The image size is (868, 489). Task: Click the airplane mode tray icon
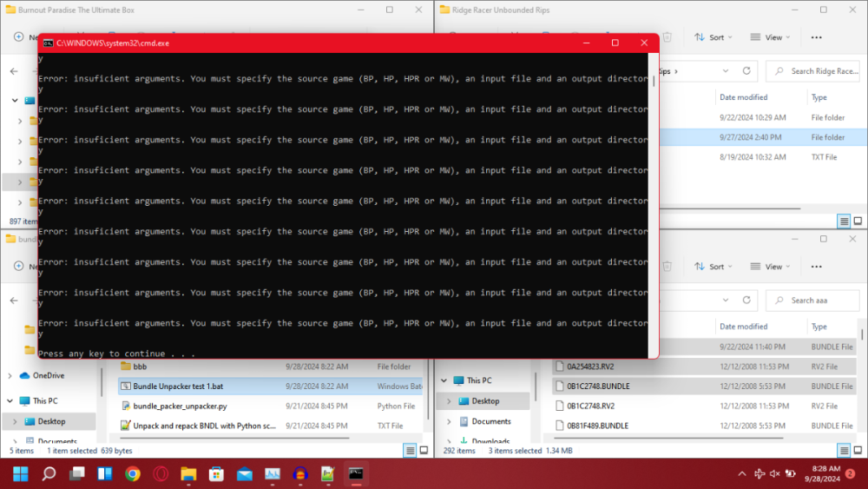tap(759, 473)
